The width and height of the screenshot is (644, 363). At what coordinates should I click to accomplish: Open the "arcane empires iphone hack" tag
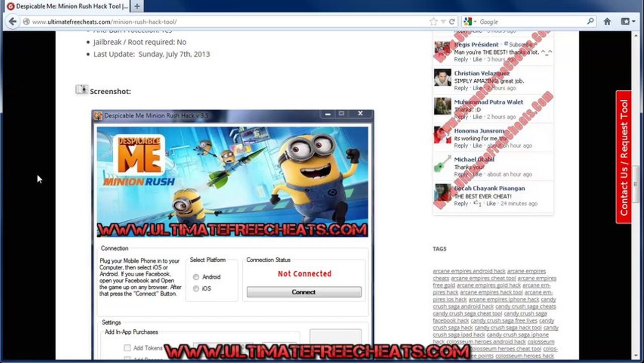pos(504,299)
